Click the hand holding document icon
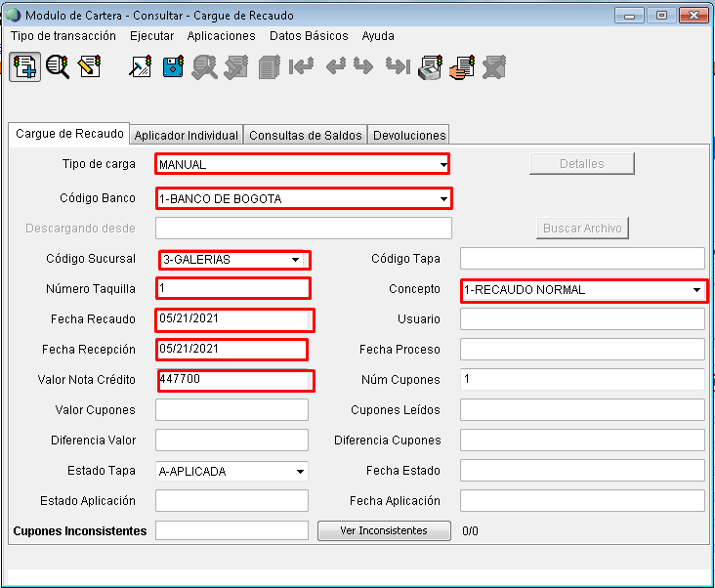 tap(461, 66)
